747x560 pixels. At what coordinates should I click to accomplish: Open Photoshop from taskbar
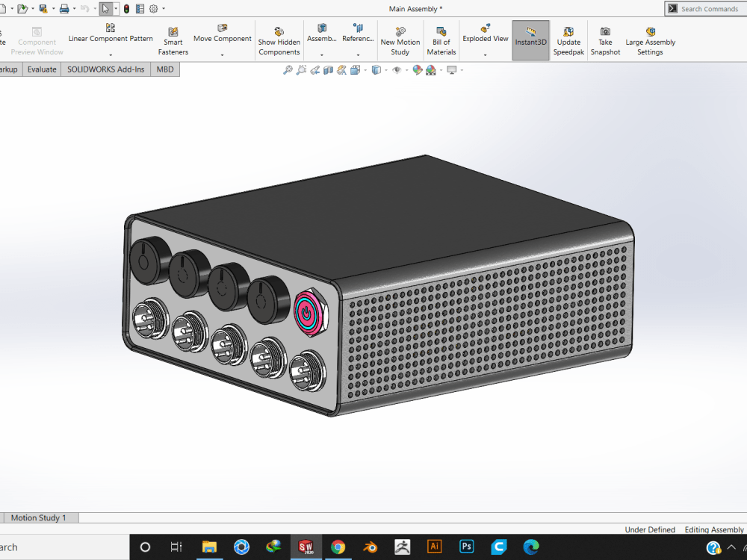[466, 547]
